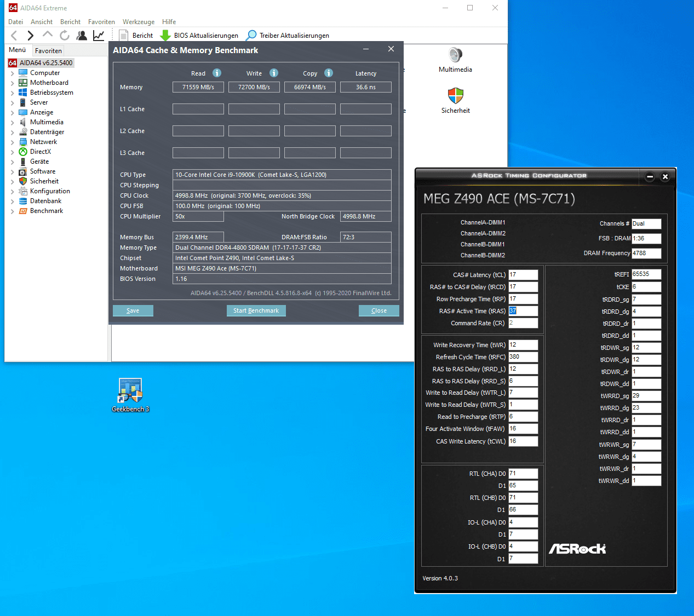Click the RAS# Active Time (tRAS) field
Screen dimensions: 694x616
[x=523, y=311]
